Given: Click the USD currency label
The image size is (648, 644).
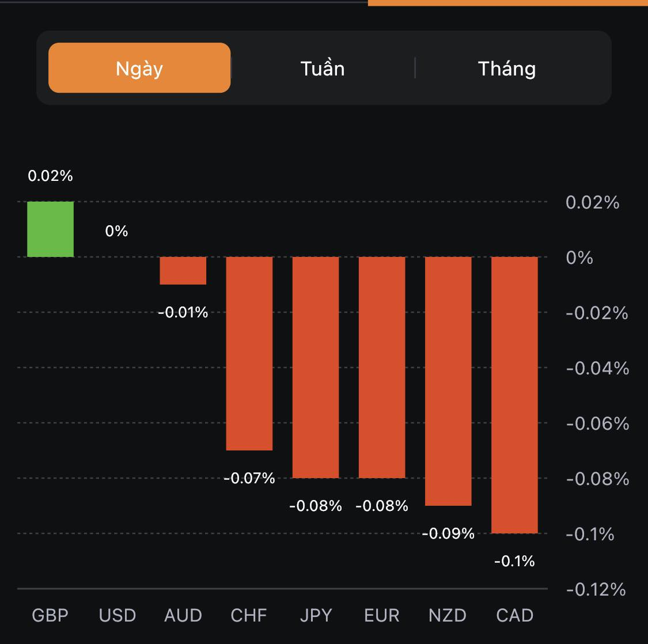Looking at the screenshot, I should (x=117, y=615).
